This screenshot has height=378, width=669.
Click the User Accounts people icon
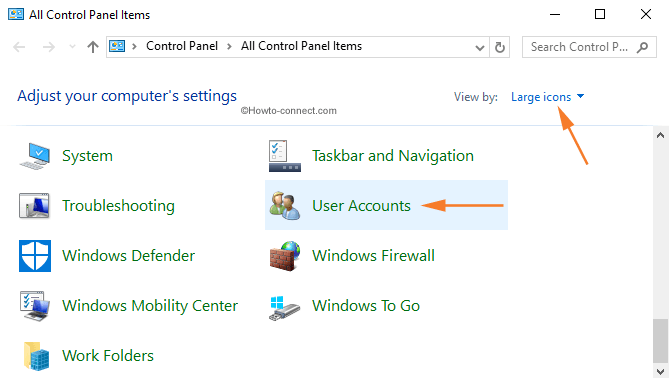pyautogui.click(x=285, y=206)
